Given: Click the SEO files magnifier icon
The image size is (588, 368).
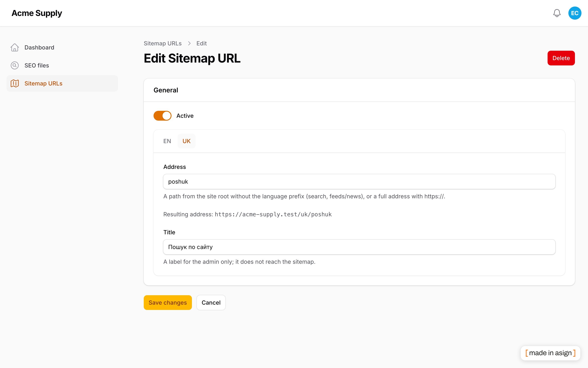Looking at the screenshot, I should [x=14, y=65].
